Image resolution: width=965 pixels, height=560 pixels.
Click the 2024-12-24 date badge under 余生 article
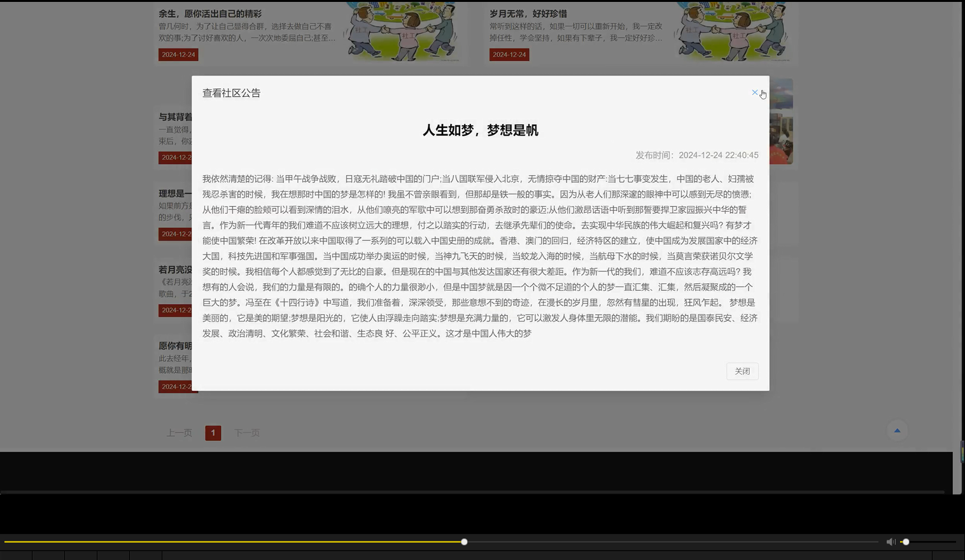click(178, 55)
